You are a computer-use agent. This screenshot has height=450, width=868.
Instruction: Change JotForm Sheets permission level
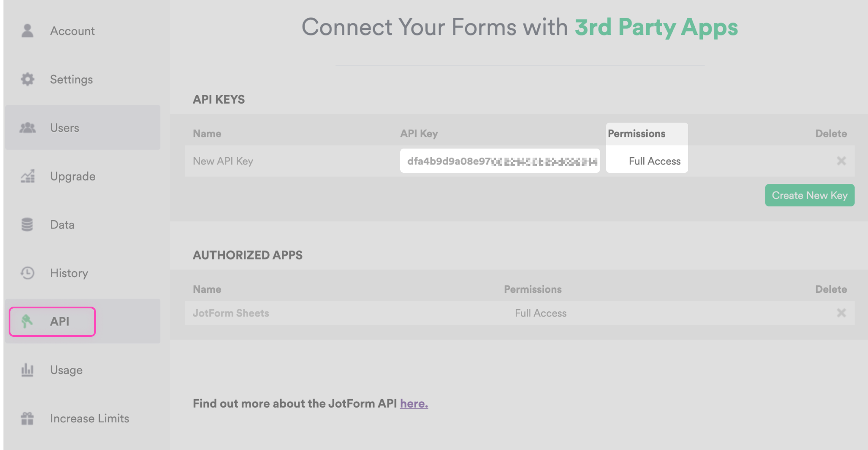[540, 313]
